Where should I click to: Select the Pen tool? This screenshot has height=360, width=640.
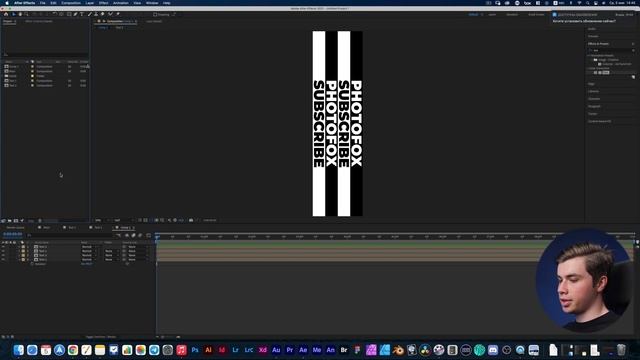[75, 14]
